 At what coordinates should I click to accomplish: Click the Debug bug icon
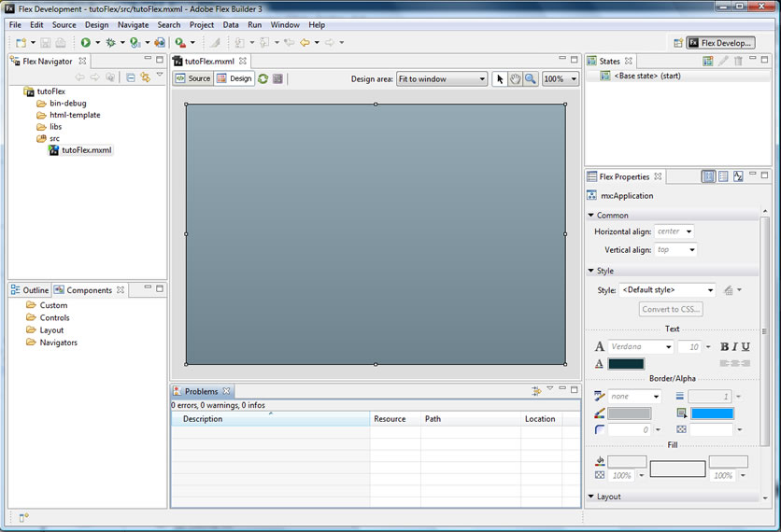[x=110, y=42]
